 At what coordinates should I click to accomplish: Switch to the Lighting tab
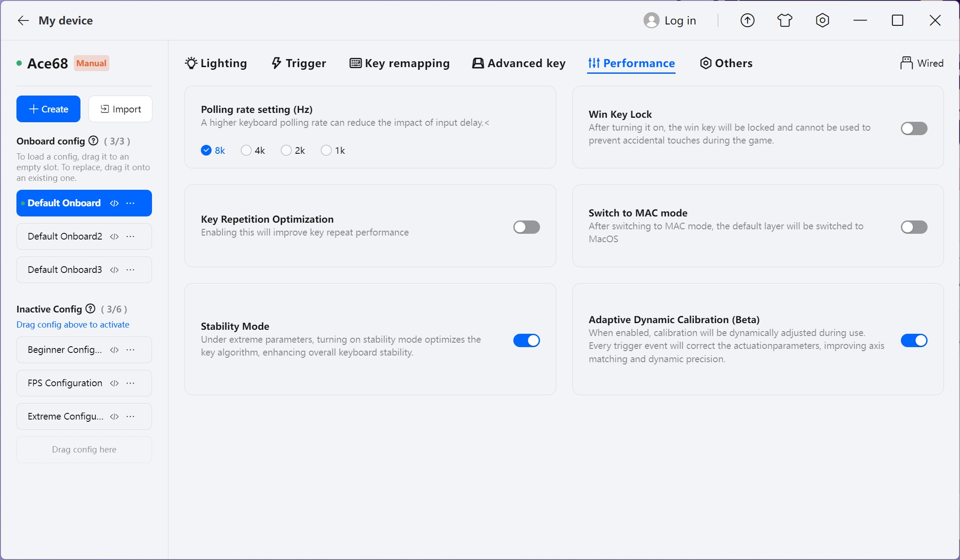[216, 63]
